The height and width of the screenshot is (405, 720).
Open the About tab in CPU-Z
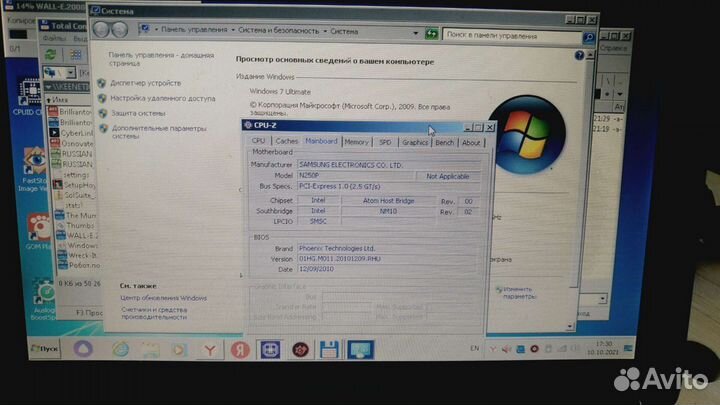(x=471, y=143)
